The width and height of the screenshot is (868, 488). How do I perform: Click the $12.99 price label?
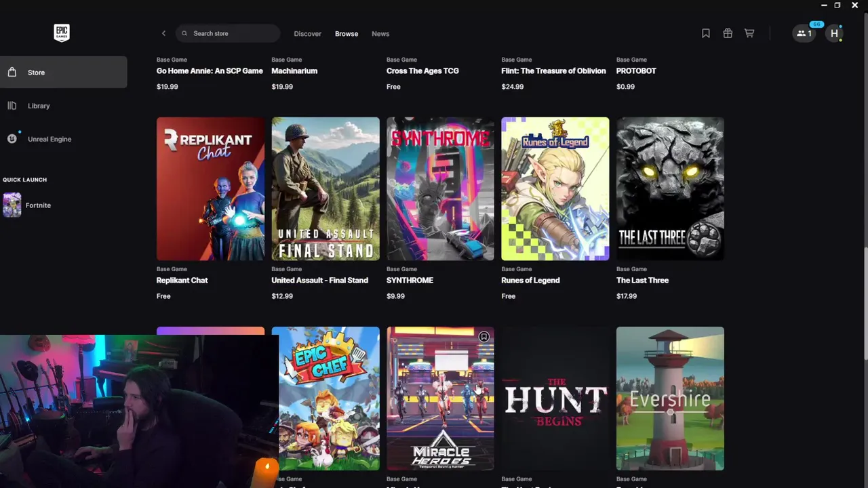(282, 296)
